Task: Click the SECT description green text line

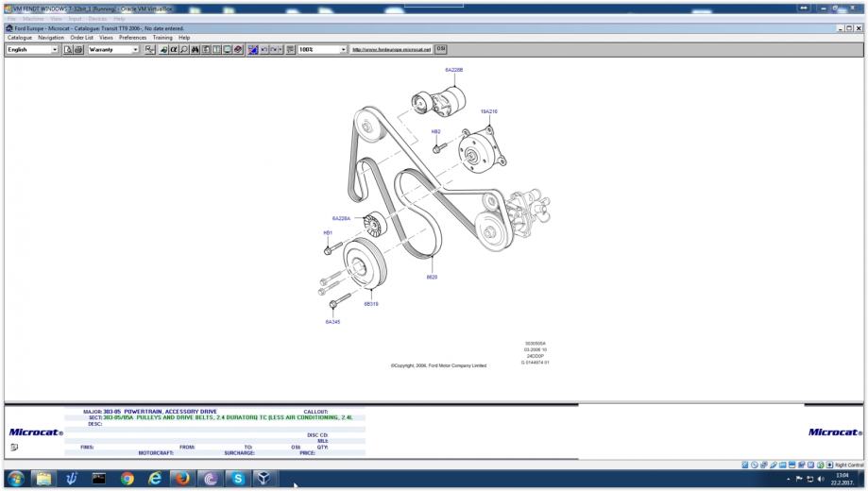Action: (228, 418)
